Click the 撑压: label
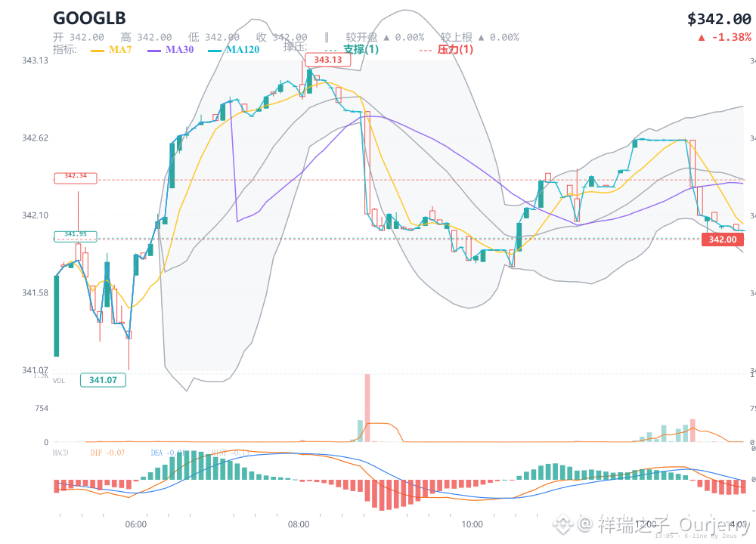 click(x=295, y=47)
